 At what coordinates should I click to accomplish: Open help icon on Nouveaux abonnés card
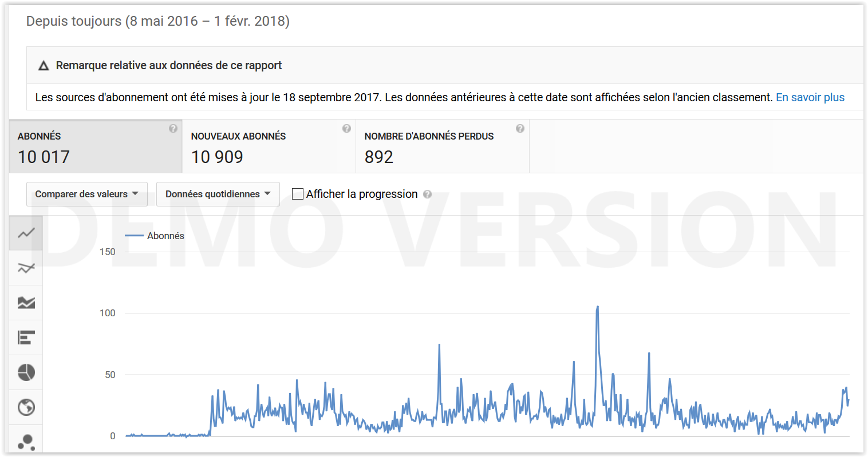tap(346, 129)
